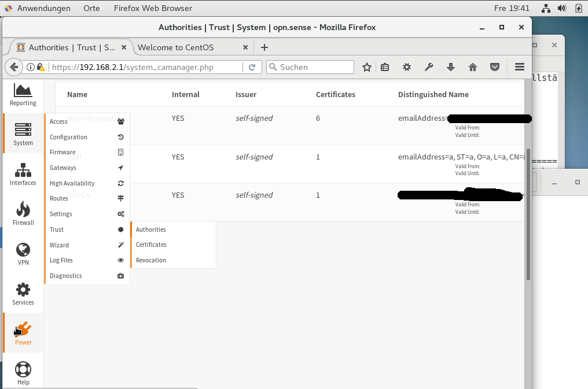This screenshot has width=588, height=389.
Task: Select the Authorities | Trust browser tab
Action: [x=69, y=47]
